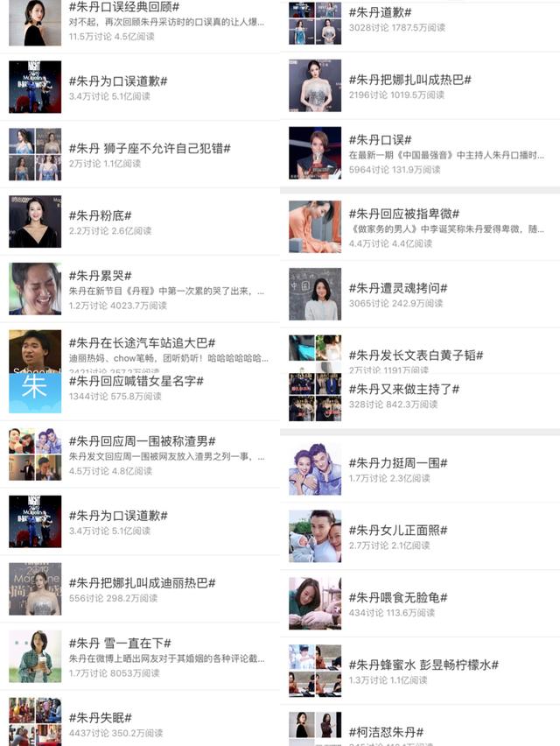Click the crying face thumbnail for #朱丹累哭#
This screenshot has width=560, height=746.
click(35, 289)
